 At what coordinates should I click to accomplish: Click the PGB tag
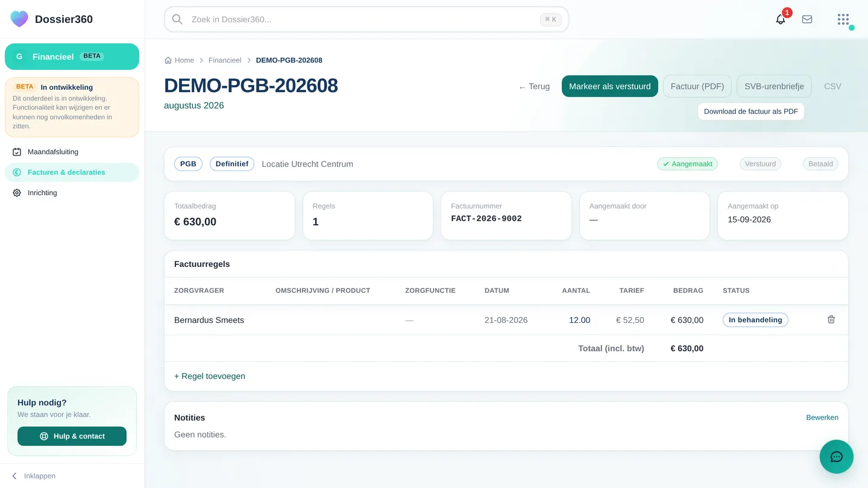click(188, 164)
